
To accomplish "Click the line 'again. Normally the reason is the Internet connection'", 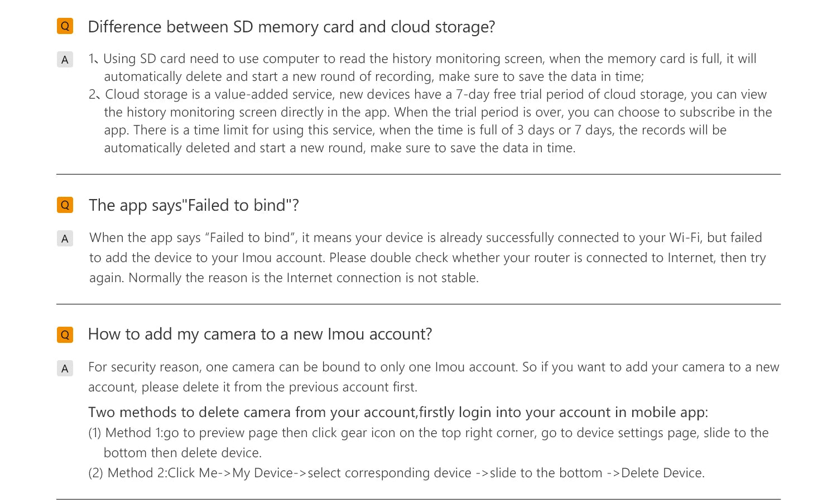I will coord(284,278).
